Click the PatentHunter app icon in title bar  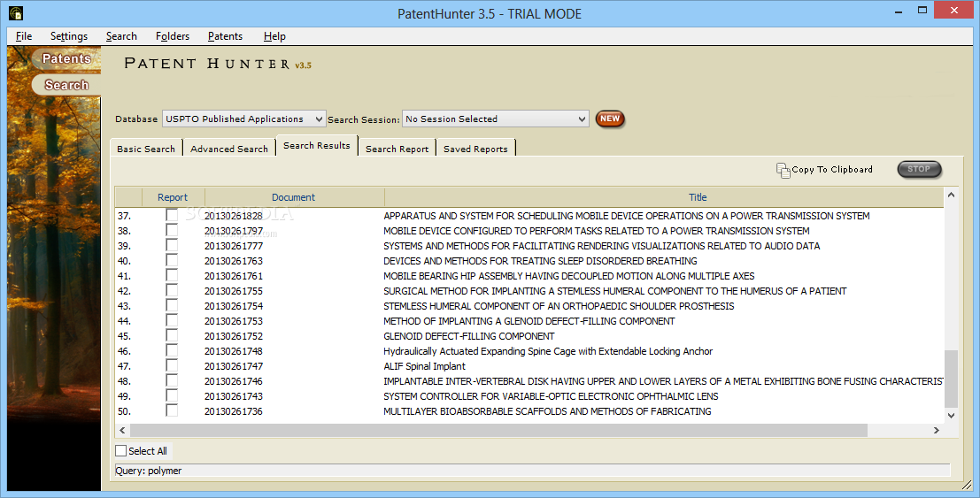pos(16,12)
